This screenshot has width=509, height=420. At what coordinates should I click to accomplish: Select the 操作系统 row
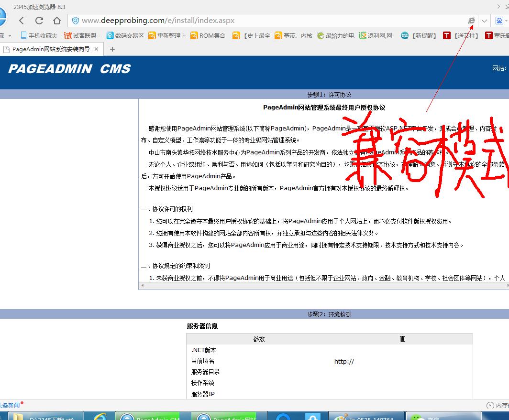(x=329, y=383)
